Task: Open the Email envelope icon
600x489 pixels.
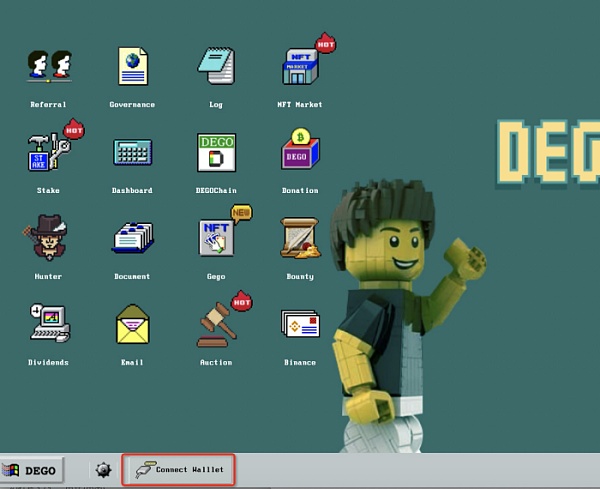Action: 132,324
